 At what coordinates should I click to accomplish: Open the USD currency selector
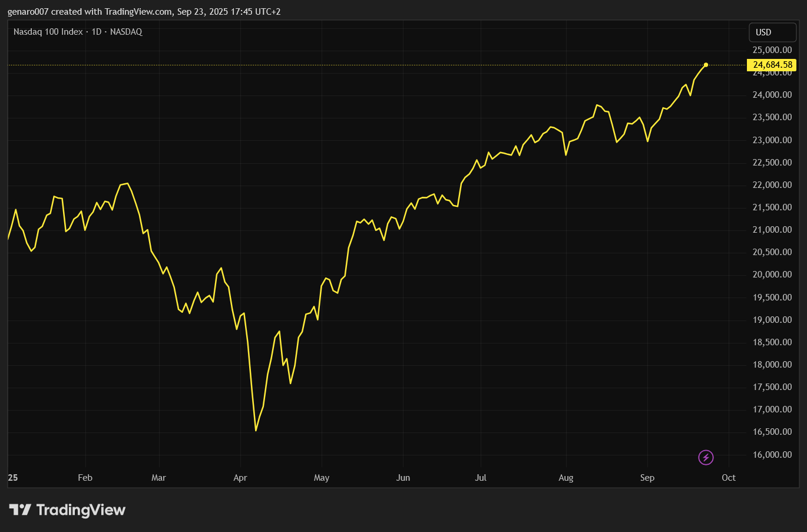tap(772, 32)
